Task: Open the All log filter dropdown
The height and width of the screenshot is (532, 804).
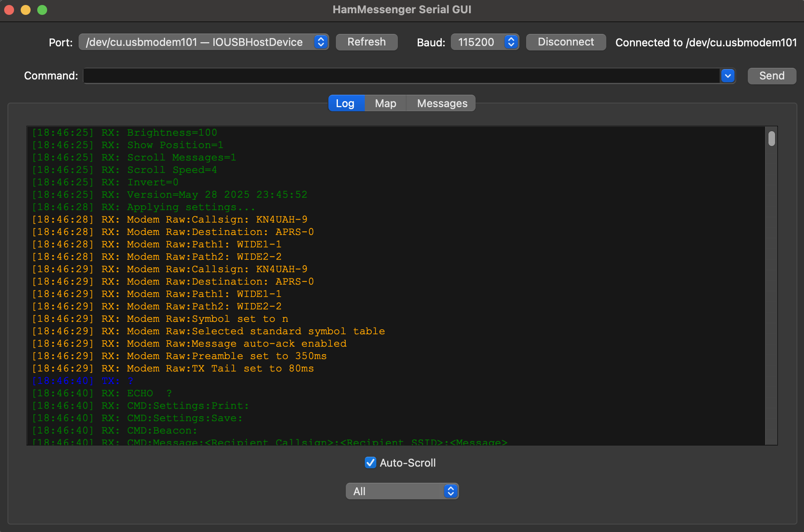Action: point(402,491)
